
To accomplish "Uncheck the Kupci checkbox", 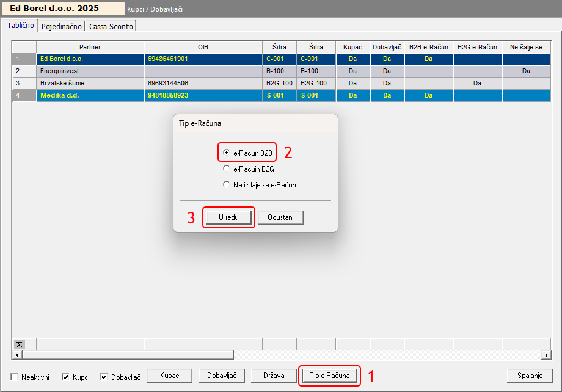I will pos(65,377).
